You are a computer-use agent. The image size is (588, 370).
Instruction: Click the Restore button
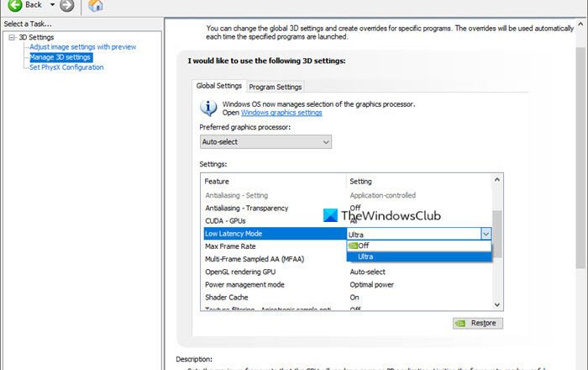[x=478, y=323]
